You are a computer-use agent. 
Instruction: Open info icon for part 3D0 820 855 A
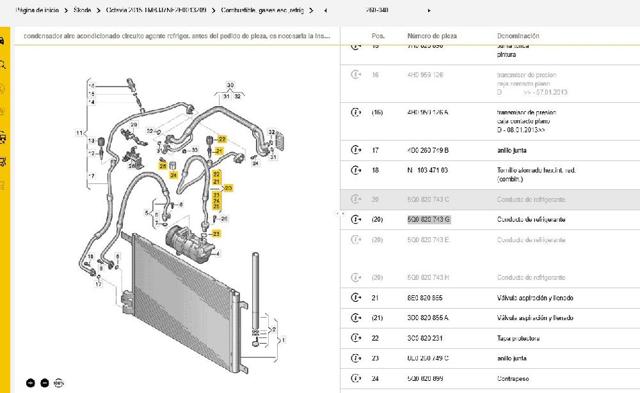point(356,318)
